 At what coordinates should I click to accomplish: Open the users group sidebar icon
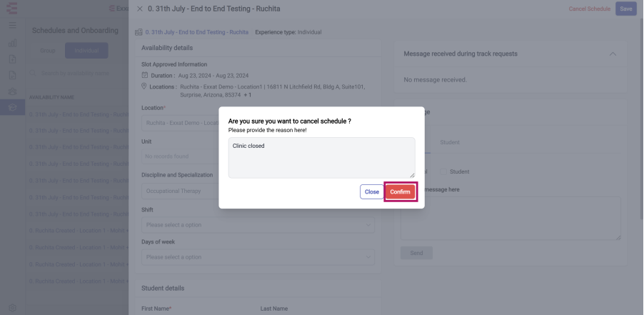coord(12,91)
